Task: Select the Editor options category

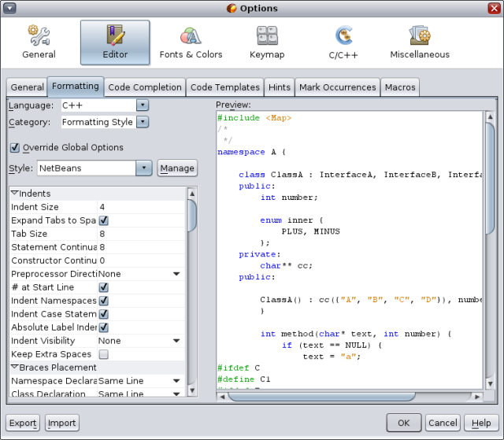Action: click(x=115, y=43)
